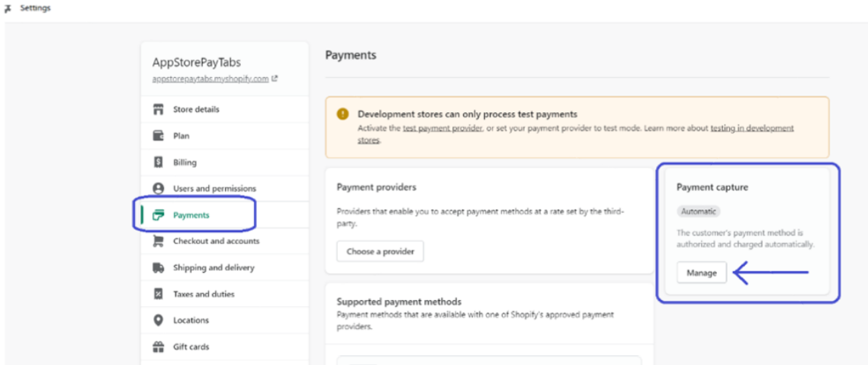Click the Payment providers heading
Viewport: 868px width, 365px height.
(x=377, y=187)
